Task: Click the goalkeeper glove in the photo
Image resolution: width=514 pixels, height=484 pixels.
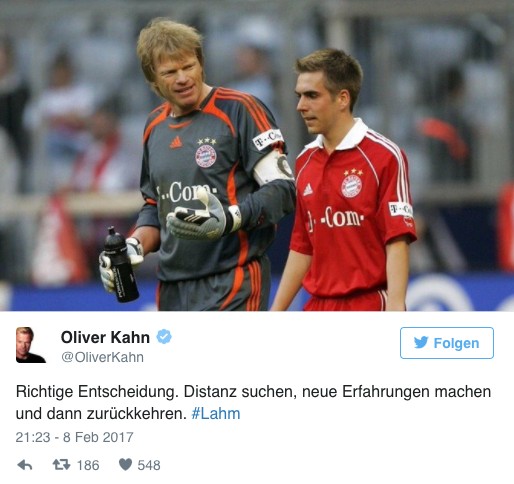Action: 200,215
